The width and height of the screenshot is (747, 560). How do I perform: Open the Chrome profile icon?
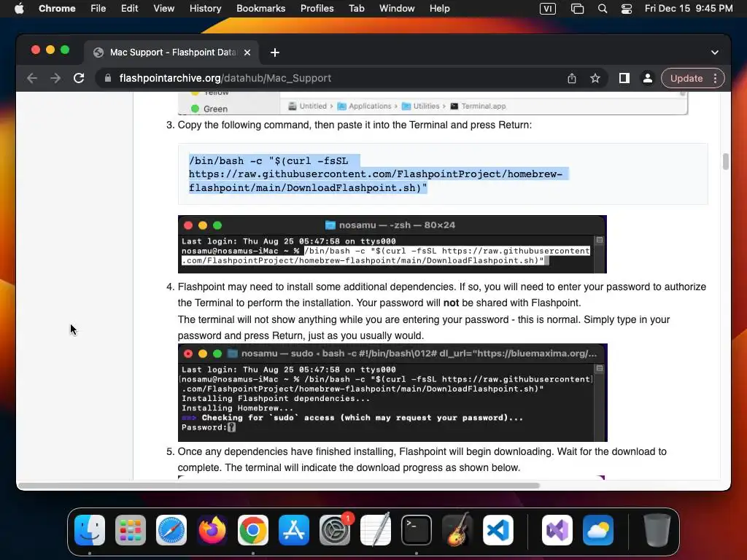(x=648, y=78)
